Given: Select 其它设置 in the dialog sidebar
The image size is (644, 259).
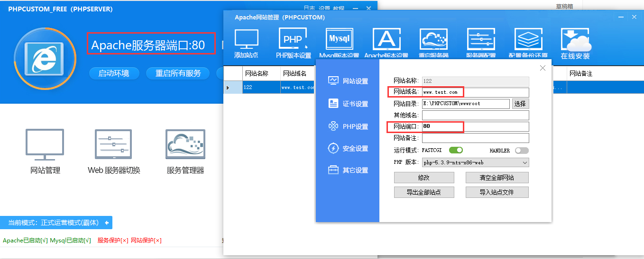Looking at the screenshot, I should pos(348,170).
